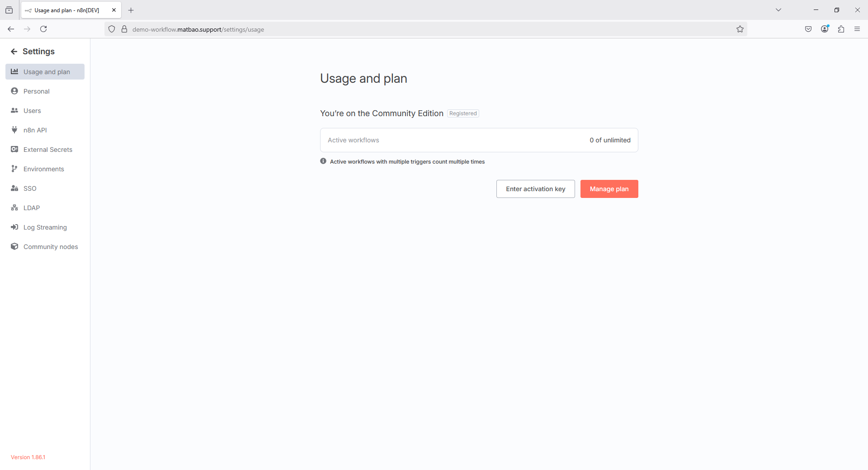Click the n8n API plug icon
This screenshot has height=470, width=868.
[14, 130]
